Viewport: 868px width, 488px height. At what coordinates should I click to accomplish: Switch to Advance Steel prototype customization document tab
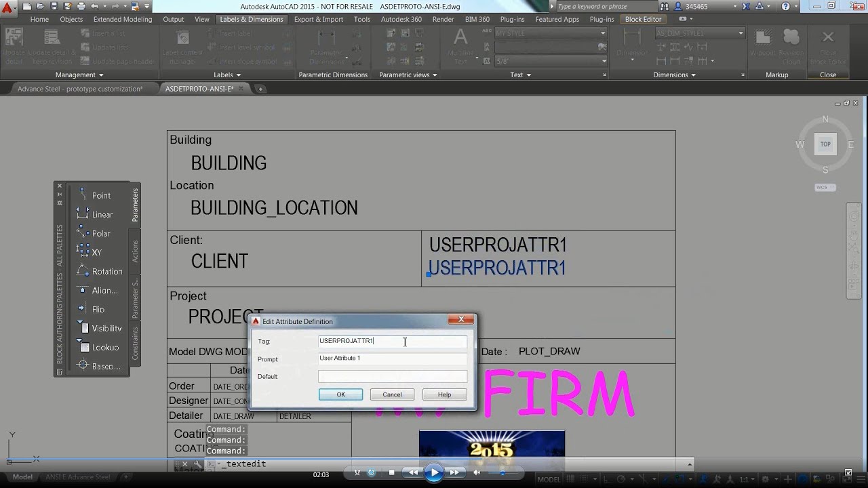[80, 89]
